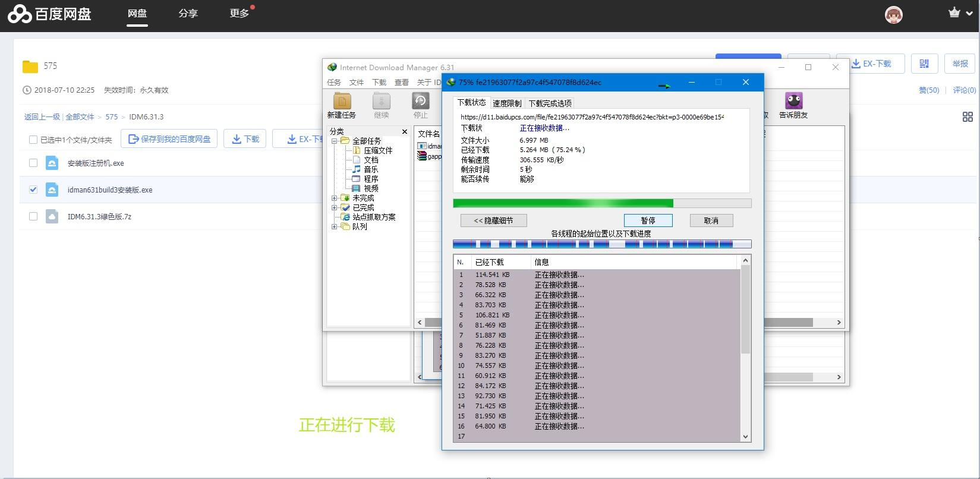This screenshot has height=479, width=980.
Task: Select 程序 category in IDM tree
Action: (x=371, y=179)
